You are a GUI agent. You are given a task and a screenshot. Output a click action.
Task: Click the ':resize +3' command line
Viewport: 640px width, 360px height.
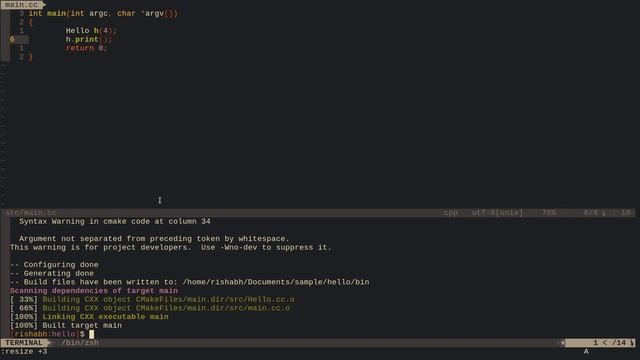24,351
